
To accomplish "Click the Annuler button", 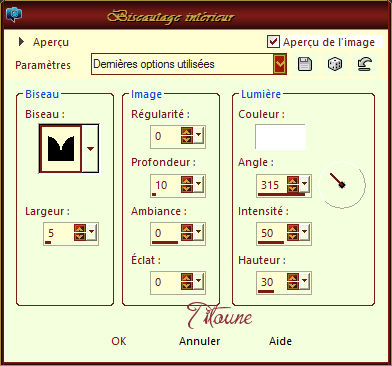I will (x=200, y=341).
